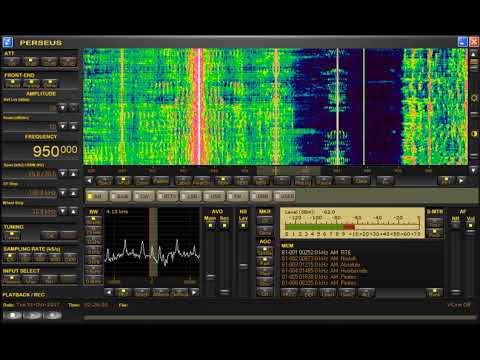Choose Wav file as input source

(x=30, y=279)
